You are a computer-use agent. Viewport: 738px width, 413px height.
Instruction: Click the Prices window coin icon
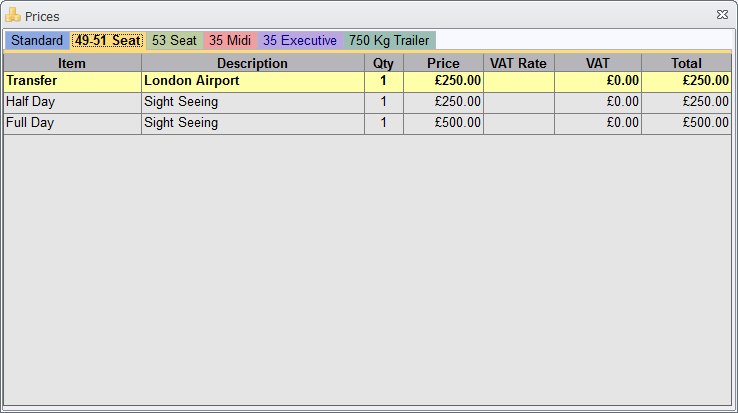click(x=13, y=15)
